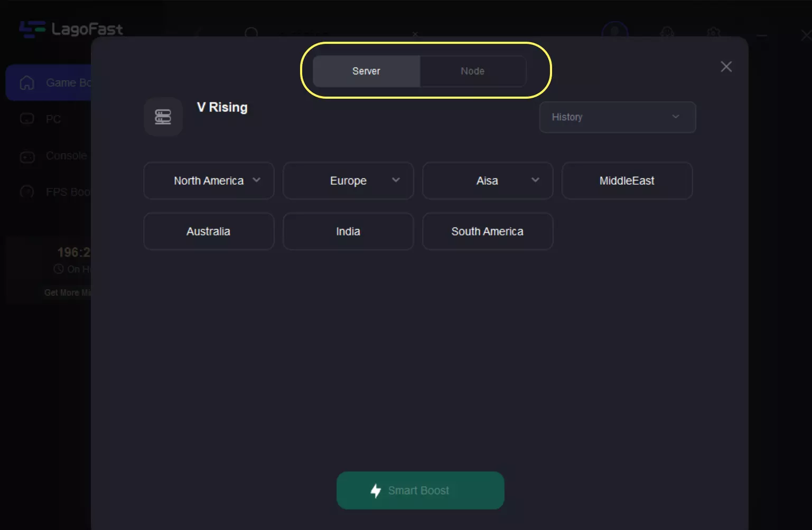Expand the Aisa server list
The image size is (812, 530).
pyautogui.click(x=488, y=181)
